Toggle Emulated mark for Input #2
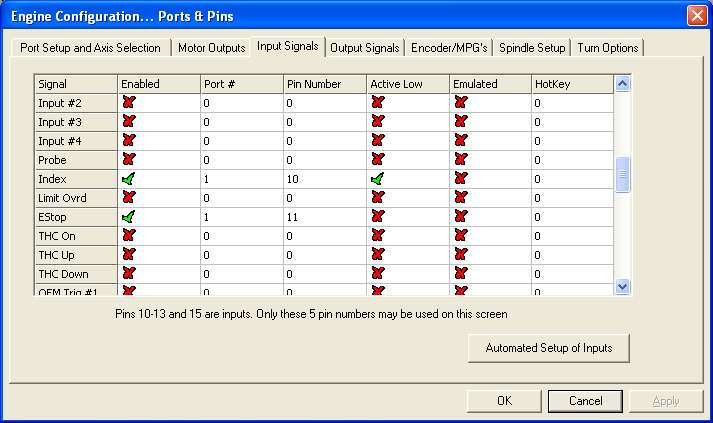The width and height of the screenshot is (713, 423). click(x=461, y=102)
